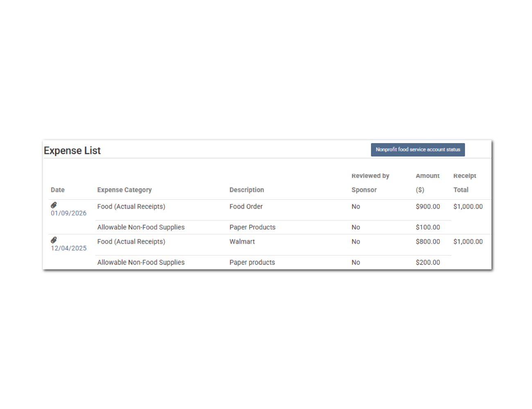Image resolution: width=532 pixels, height=409 pixels.
Task: Click the Receipt Total column header
Action: point(464,183)
